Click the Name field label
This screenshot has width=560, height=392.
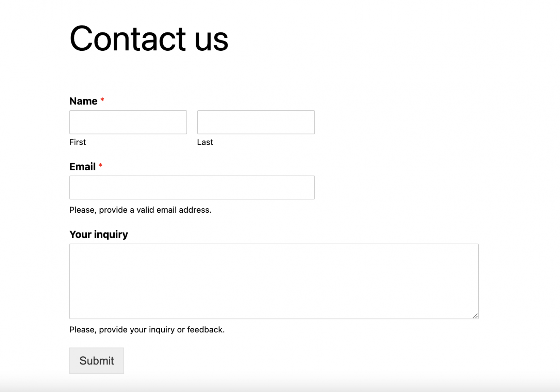point(83,101)
